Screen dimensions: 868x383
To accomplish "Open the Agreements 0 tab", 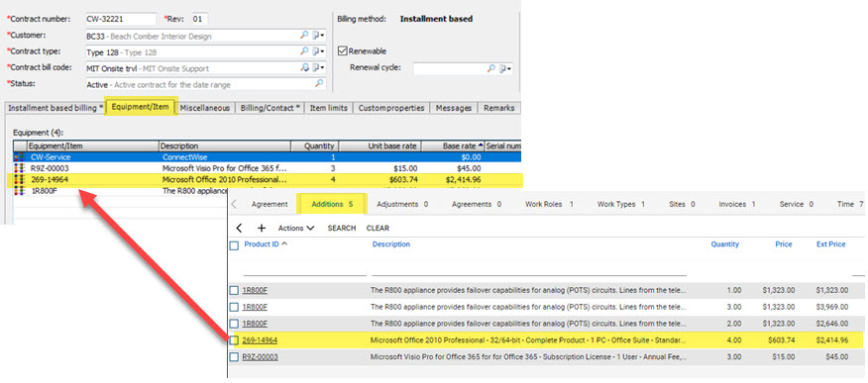I will pyautogui.click(x=477, y=204).
